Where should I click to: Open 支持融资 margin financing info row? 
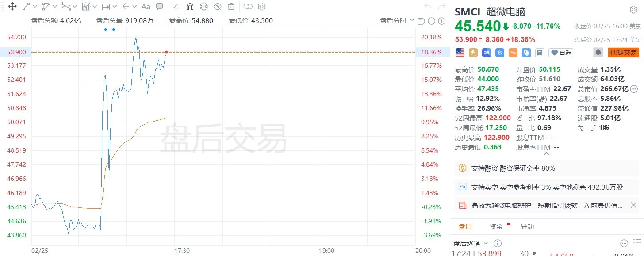(547, 168)
